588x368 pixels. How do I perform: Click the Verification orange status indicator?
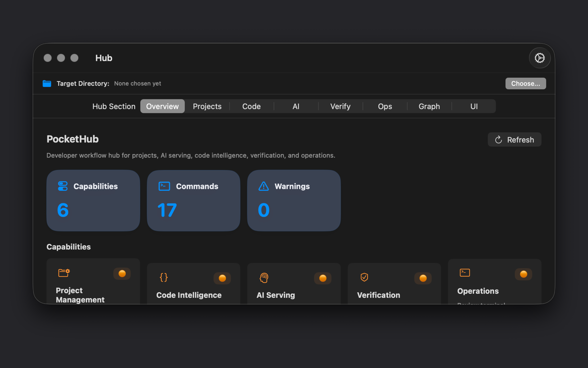click(423, 278)
